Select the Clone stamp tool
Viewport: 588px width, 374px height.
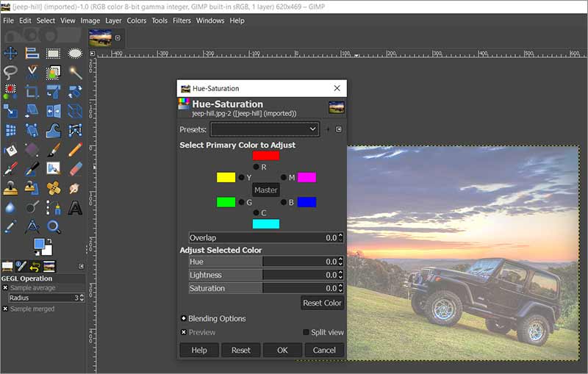tap(10, 188)
